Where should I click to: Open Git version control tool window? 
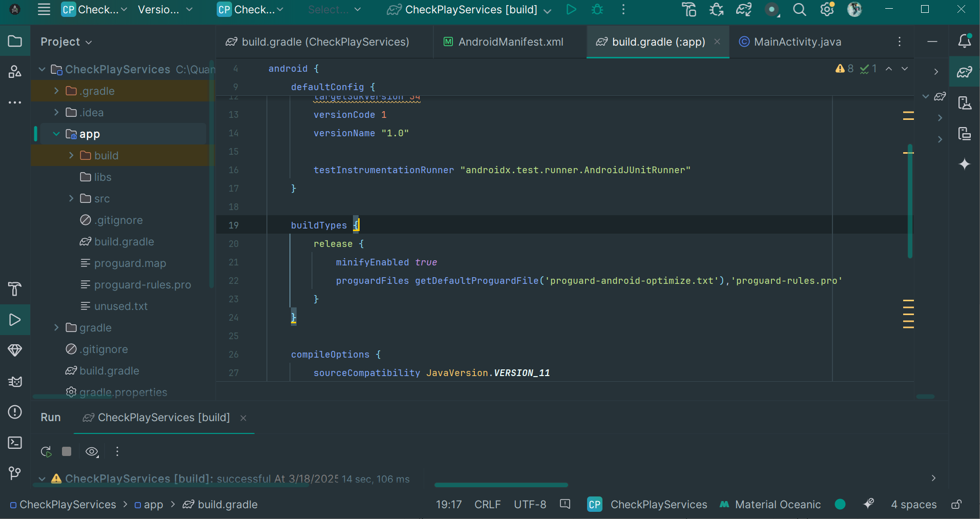[15, 473]
